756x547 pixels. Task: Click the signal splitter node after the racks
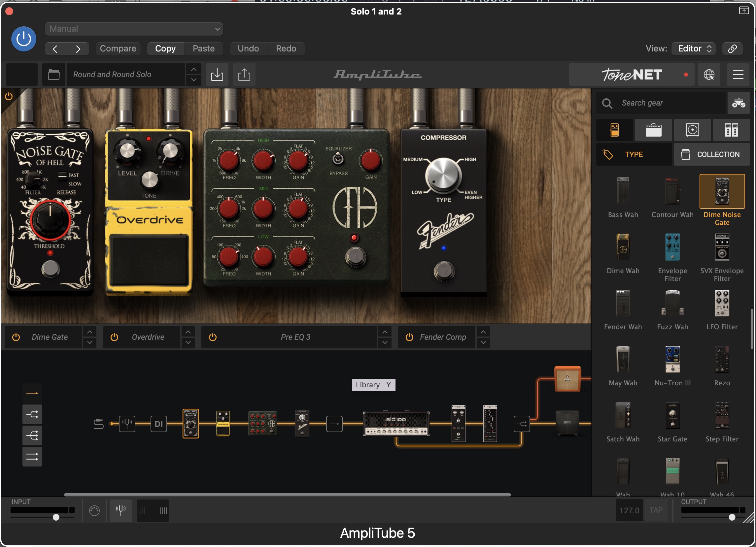(x=522, y=424)
